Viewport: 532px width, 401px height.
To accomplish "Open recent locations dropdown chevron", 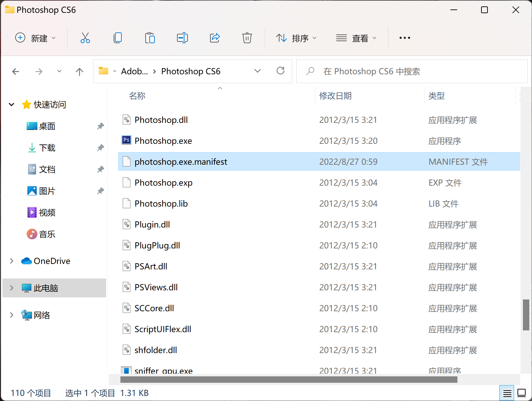I will 59,71.
